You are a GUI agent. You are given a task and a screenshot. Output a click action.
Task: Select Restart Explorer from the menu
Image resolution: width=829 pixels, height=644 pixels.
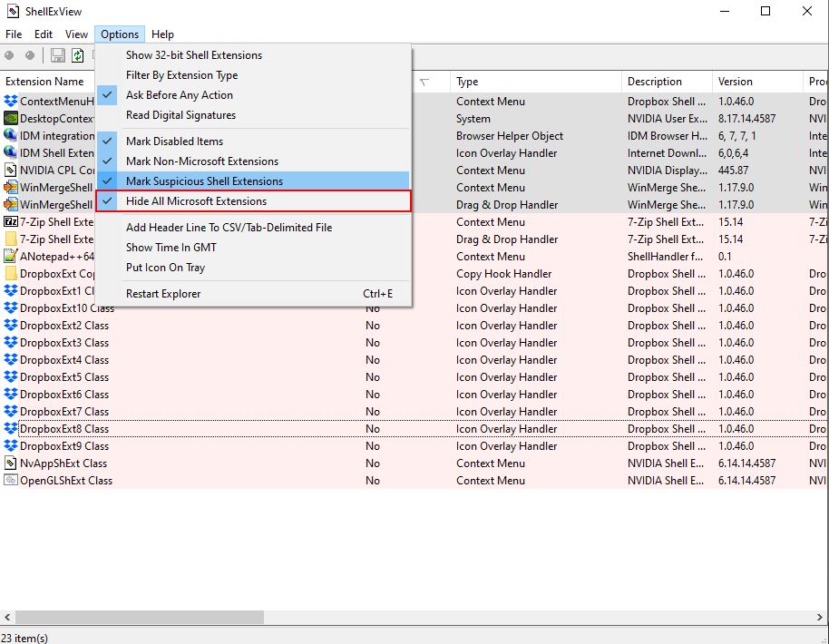point(253,294)
